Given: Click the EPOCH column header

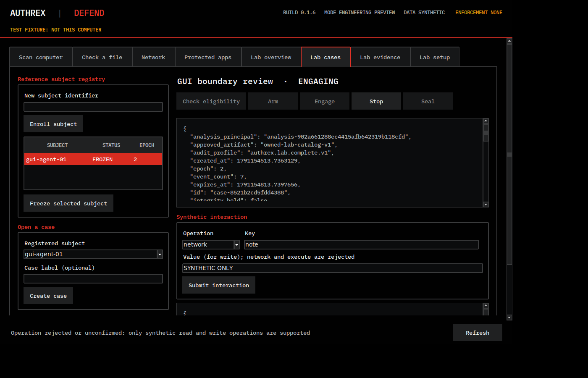Looking at the screenshot, I should 147,145.
